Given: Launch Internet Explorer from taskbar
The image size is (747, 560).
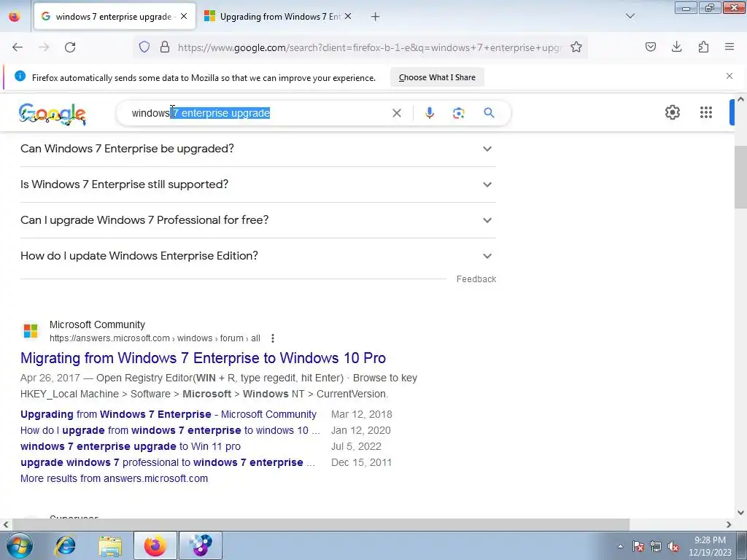Looking at the screenshot, I should click(x=65, y=545).
